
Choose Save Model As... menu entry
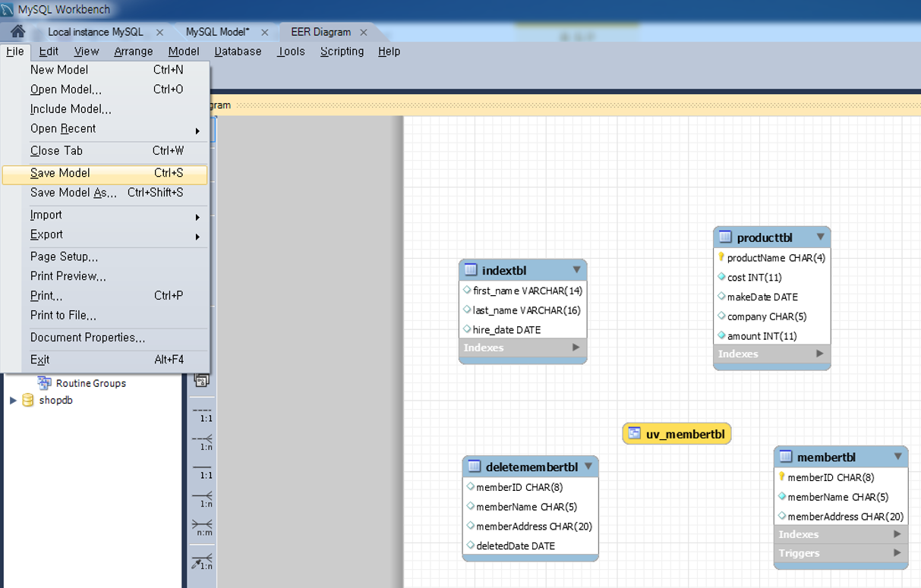[x=105, y=193]
